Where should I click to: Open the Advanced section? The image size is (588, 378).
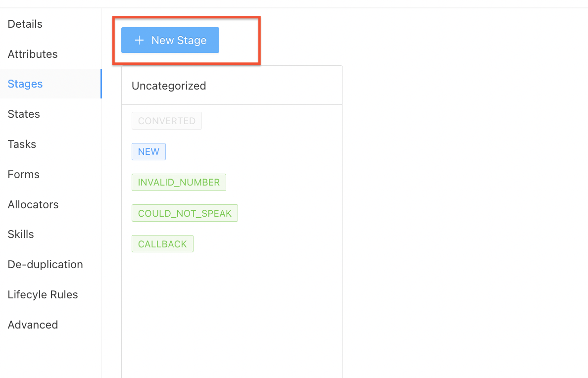pos(33,325)
